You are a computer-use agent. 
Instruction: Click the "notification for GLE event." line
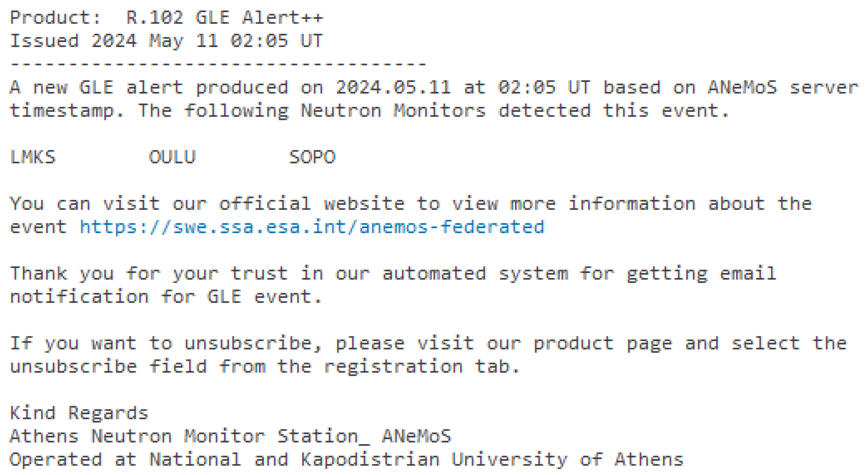(166, 297)
